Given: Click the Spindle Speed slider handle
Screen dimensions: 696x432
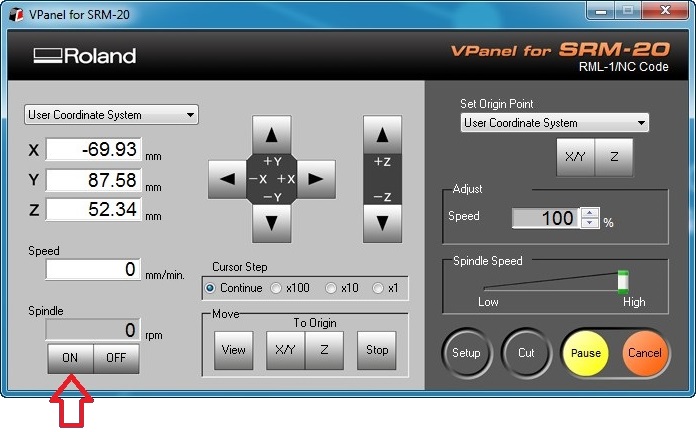Looking at the screenshot, I should pyautogui.click(x=623, y=281).
